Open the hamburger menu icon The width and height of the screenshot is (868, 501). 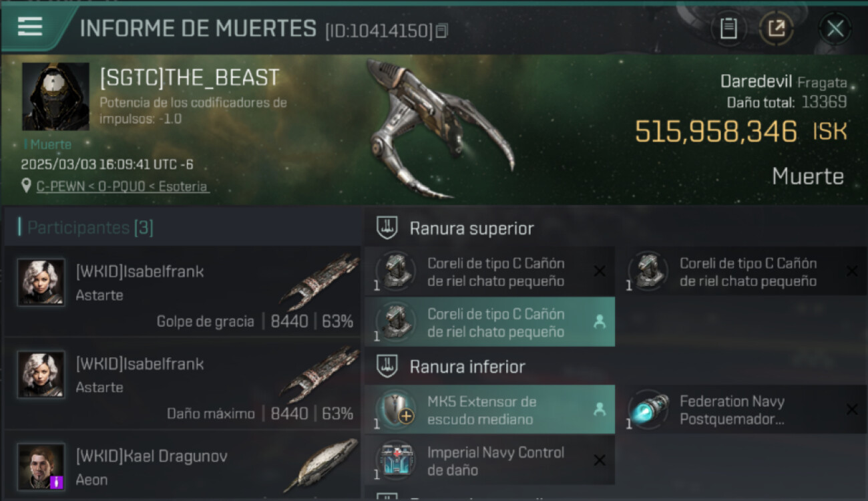coord(30,27)
